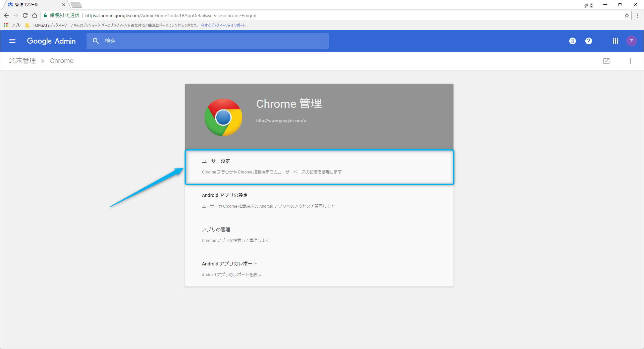Open ユーザー設定 settings

[319, 167]
